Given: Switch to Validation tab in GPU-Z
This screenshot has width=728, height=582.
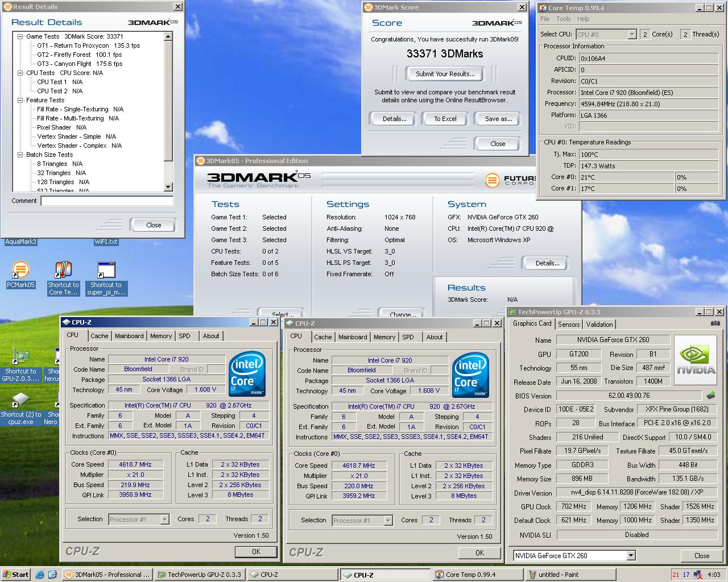Looking at the screenshot, I should click(x=599, y=325).
